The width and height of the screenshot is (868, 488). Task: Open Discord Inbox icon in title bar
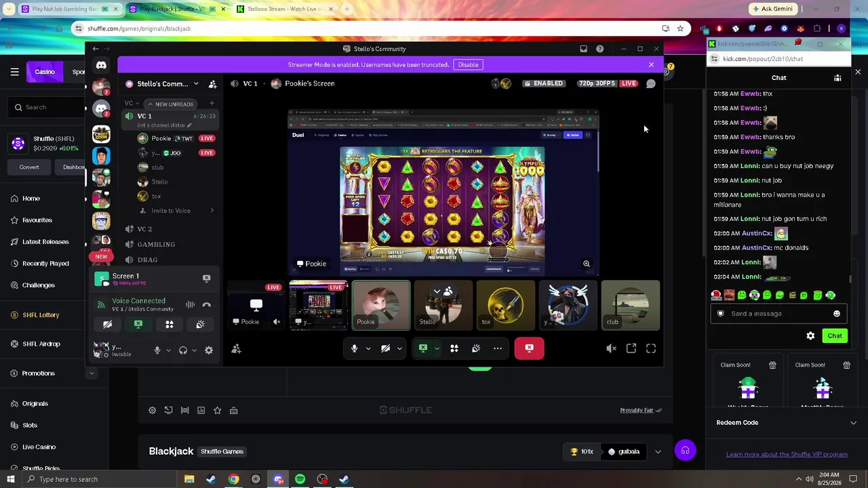(x=583, y=49)
